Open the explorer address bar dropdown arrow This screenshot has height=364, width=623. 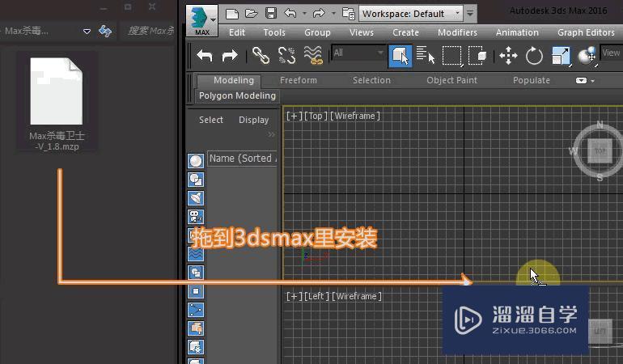[87, 31]
